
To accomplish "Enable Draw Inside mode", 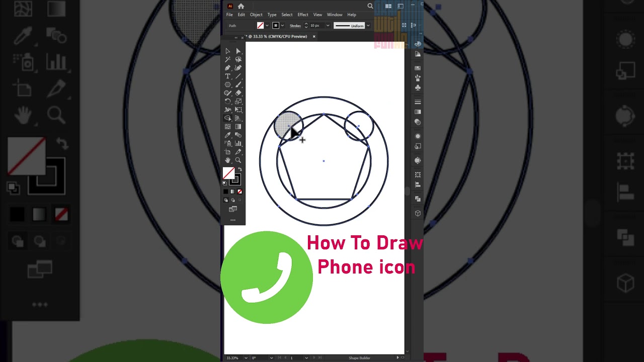I will 239,200.
